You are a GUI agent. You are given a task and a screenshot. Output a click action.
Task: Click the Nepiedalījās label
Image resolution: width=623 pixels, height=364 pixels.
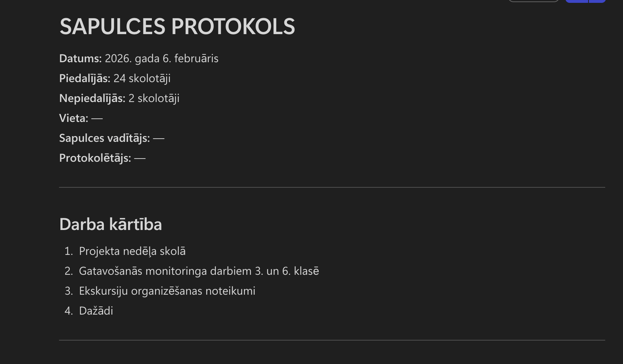tap(92, 98)
